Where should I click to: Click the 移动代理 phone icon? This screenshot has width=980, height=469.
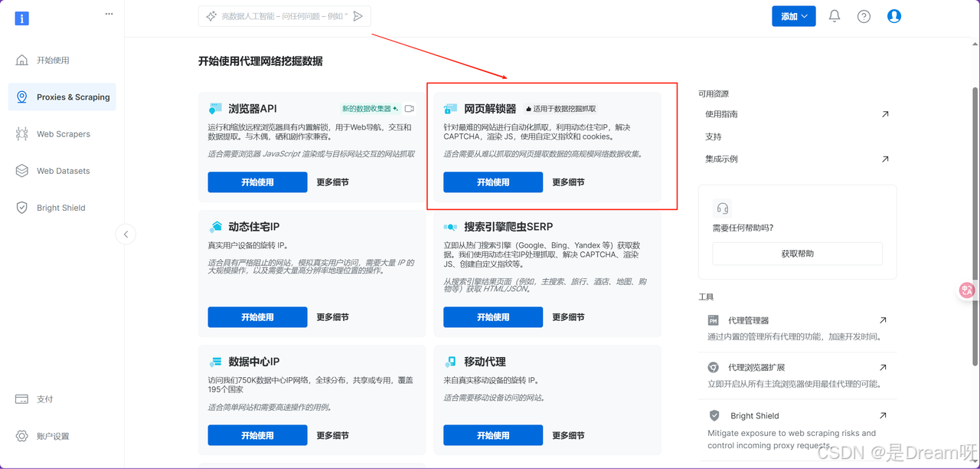(451, 362)
